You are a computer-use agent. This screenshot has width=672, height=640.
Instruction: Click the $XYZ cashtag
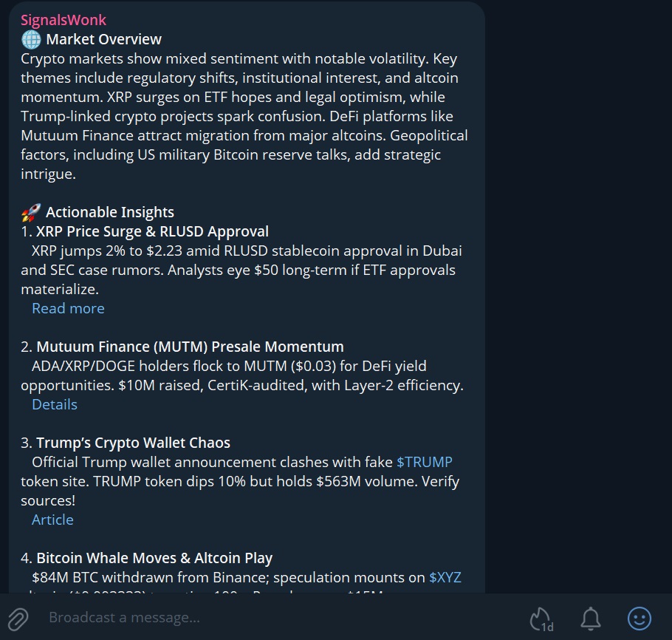tap(445, 577)
